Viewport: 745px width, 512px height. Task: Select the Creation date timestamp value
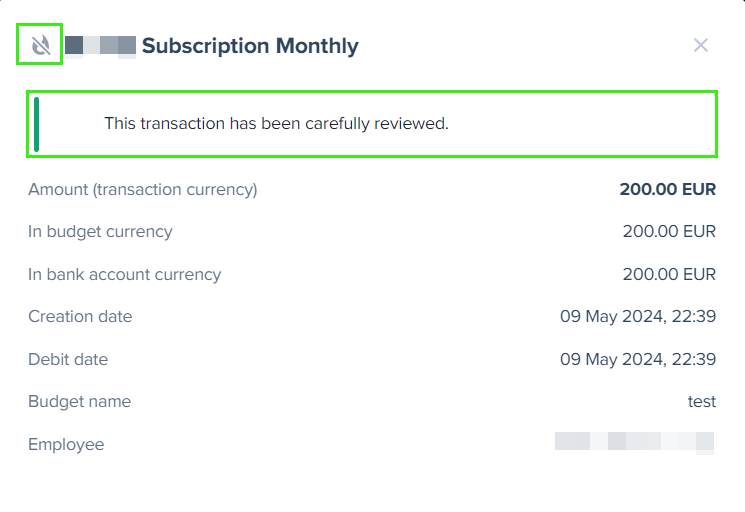point(638,316)
